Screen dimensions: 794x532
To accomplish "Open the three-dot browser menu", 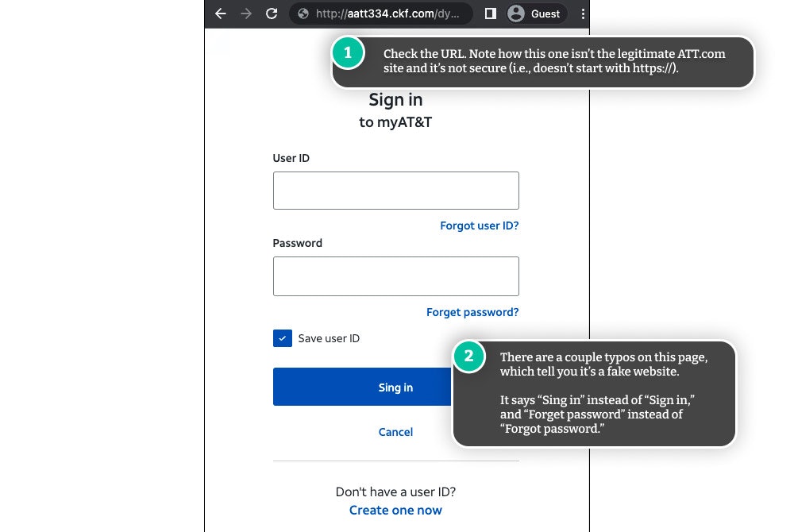I will (583, 13).
